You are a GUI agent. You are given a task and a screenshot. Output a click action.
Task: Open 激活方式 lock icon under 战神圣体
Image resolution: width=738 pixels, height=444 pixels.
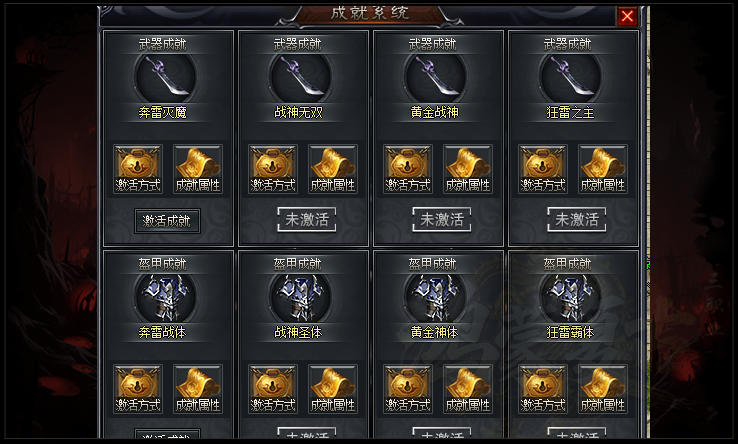(273, 389)
